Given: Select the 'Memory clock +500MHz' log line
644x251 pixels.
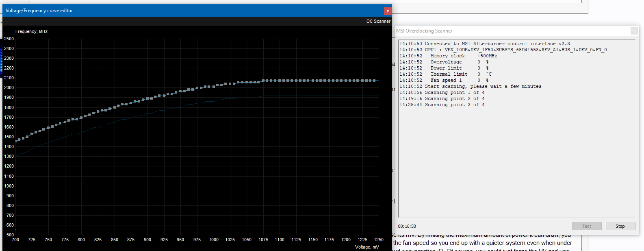Looking at the screenshot, I should coord(448,56).
